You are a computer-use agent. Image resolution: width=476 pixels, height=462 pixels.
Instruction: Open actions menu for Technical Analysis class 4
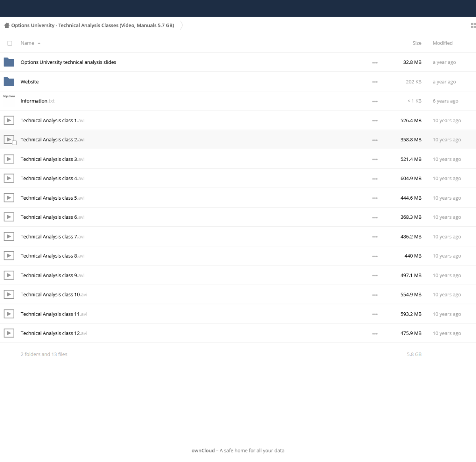375,179
